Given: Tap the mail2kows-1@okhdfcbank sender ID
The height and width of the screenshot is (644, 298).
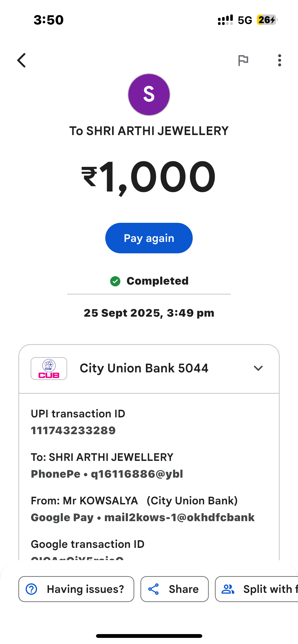Looking at the screenshot, I should tap(179, 517).
